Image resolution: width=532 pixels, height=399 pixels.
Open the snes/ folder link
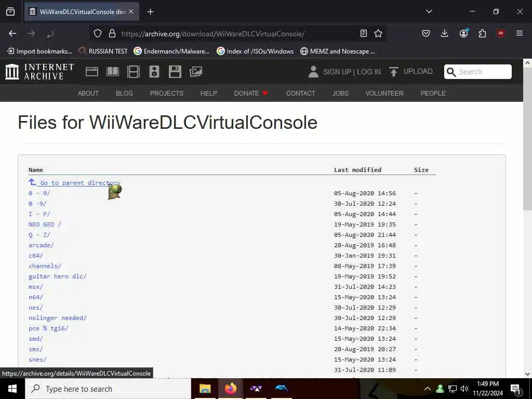[x=37, y=360]
